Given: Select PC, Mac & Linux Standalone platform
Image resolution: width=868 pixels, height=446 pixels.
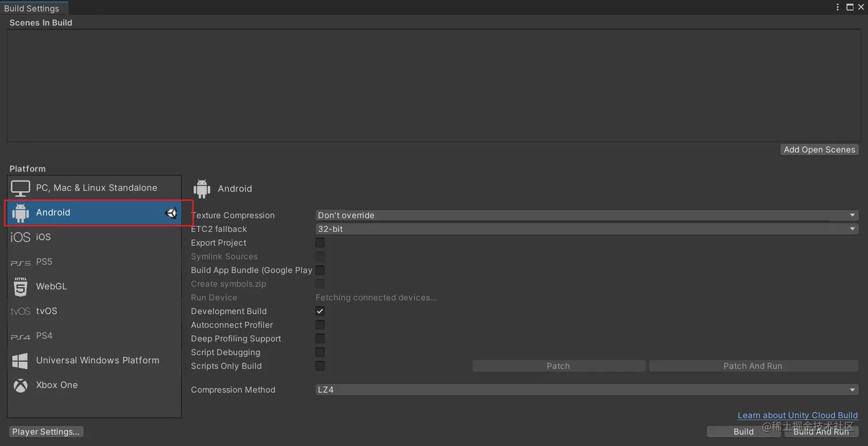Looking at the screenshot, I should 94,188.
